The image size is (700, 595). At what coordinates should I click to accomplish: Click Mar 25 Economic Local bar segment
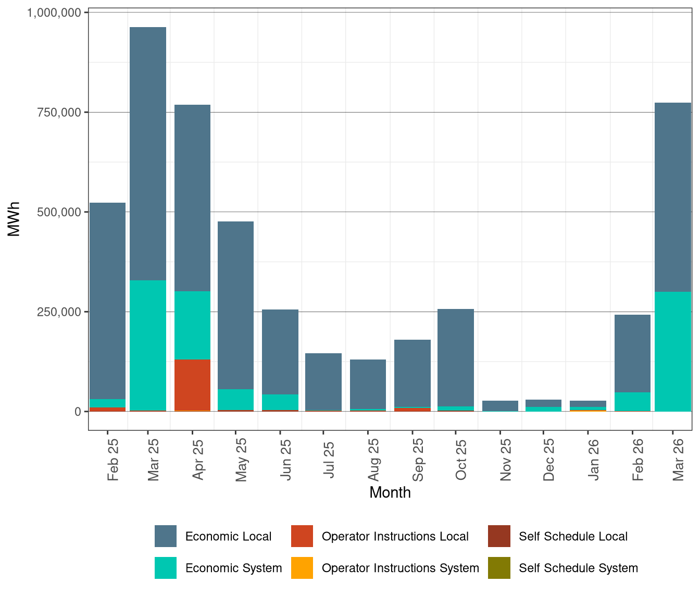[148, 154]
